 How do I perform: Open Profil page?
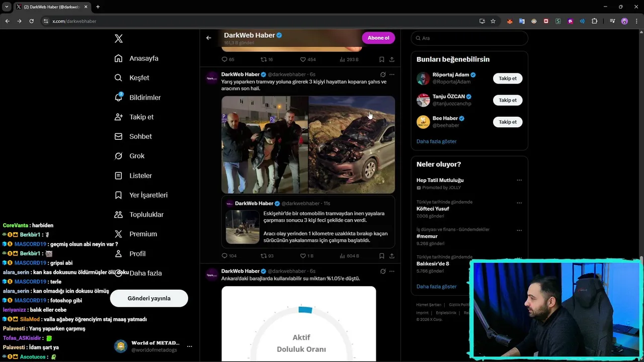(x=130, y=253)
